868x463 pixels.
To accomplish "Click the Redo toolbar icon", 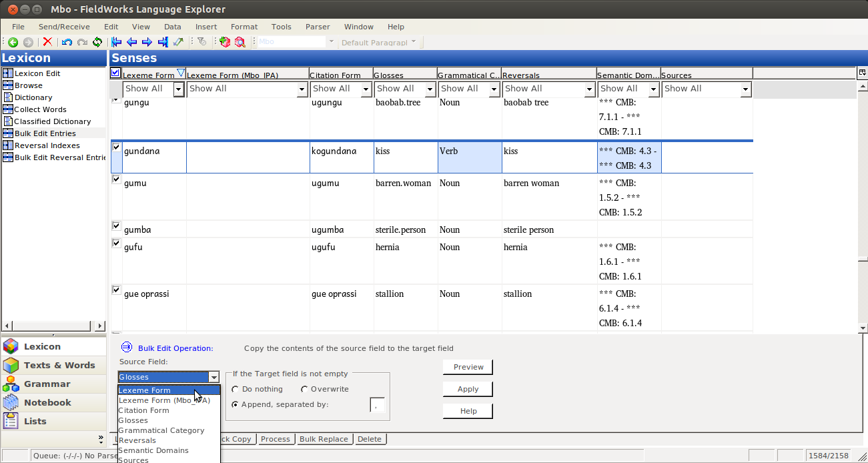I will click(x=82, y=42).
